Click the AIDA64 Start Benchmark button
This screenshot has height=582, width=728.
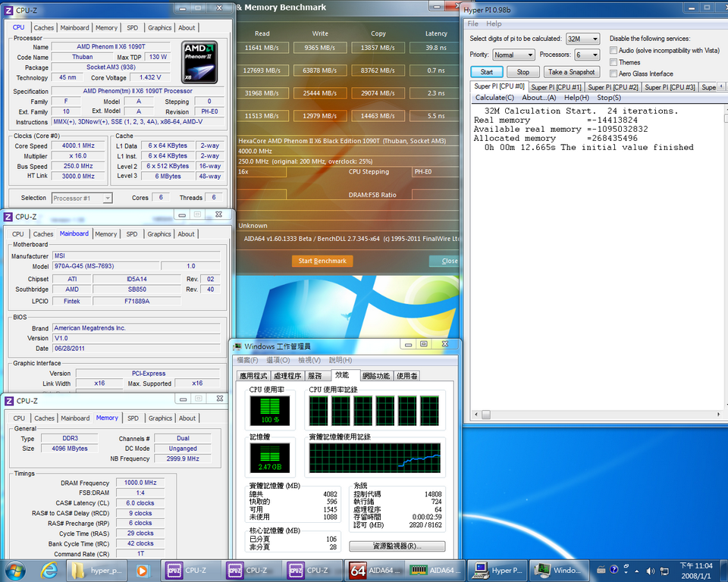tap(322, 261)
